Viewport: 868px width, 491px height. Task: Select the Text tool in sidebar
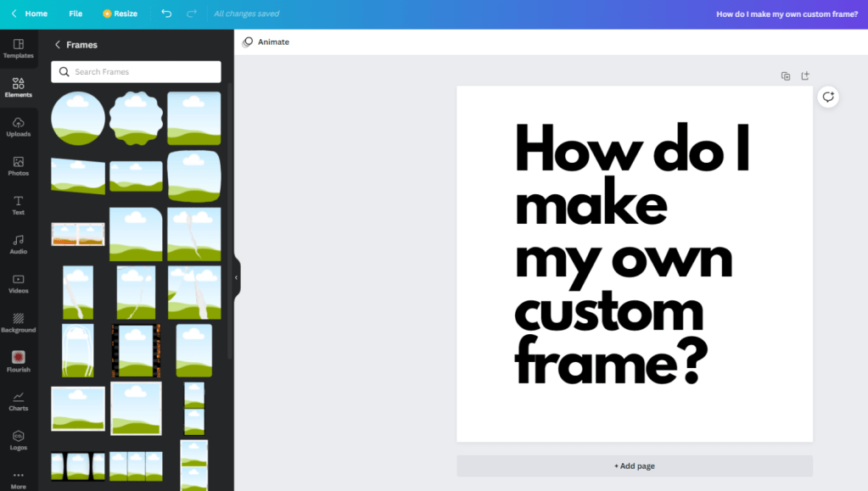click(18, 205)
